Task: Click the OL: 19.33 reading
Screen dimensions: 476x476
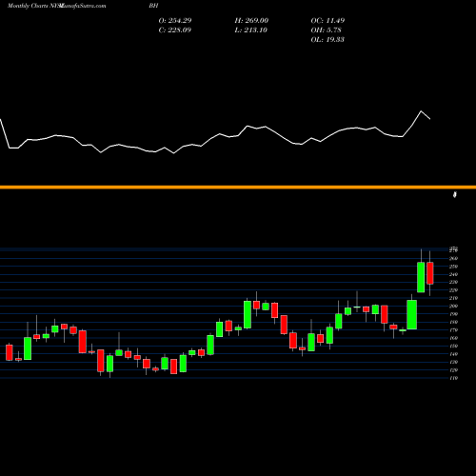Action: (327, 40)
